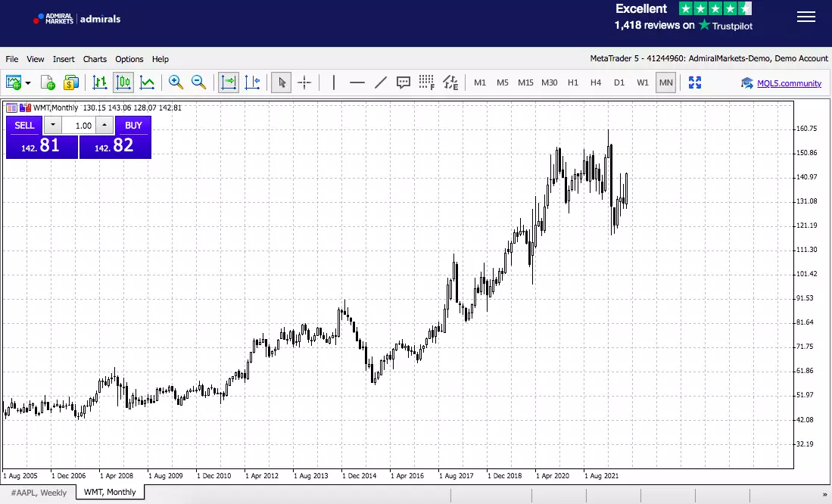The image size is (832, 504).
Task: Draw a vertical line on the chart
Action: coord(334,82)
